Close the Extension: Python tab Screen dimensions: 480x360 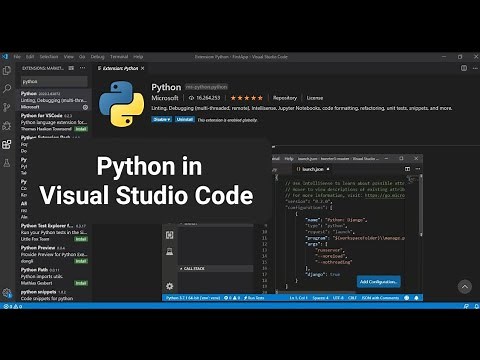click(143, 68)
